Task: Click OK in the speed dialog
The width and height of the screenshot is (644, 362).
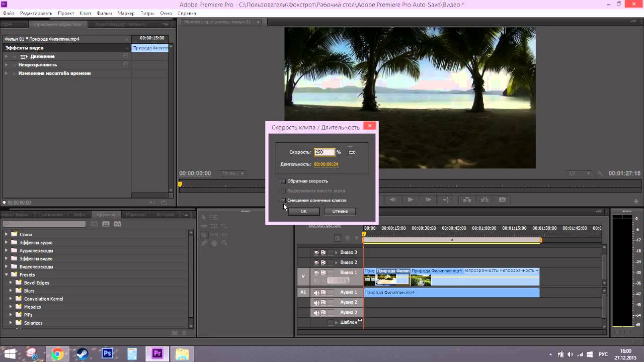Action: 303,211
